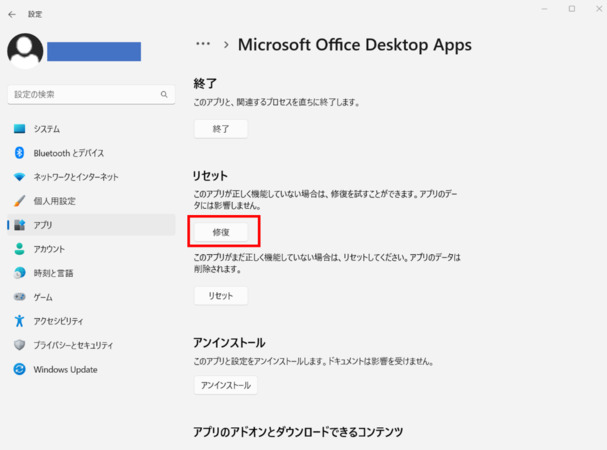
Task: Open ネットワークとインターネット settings
Action: [x=91, y=177]
